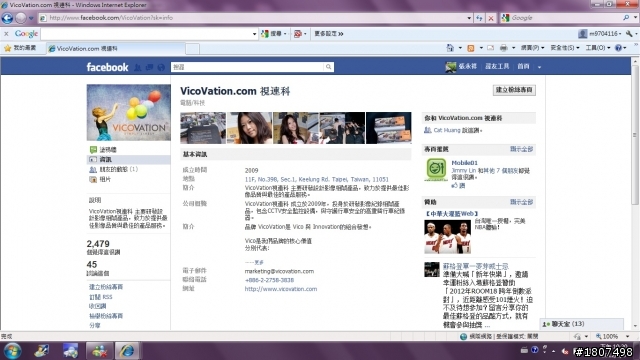Open the m9704116 Google account dropdown
Viewport: 640px width, 360px height.
pos(600,33)
